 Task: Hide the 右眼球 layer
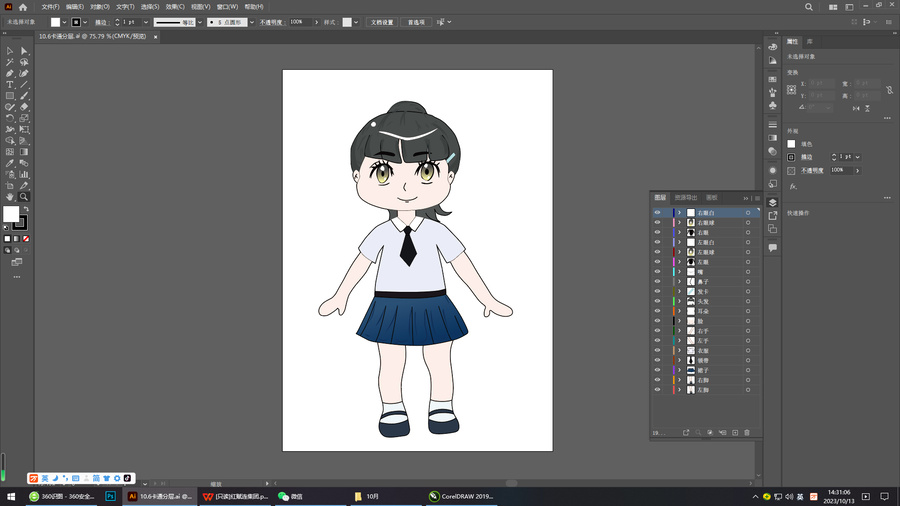coord(657,223)
